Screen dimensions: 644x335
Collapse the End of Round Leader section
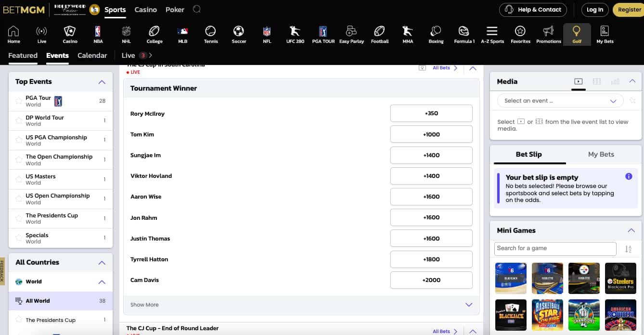pos(473,331)
